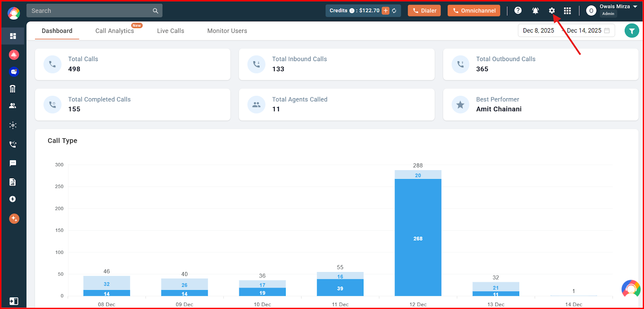This screenshot has width=644, height=309.
Task: Click the 10 Dec dark blue segment 19
Action: click(262, 292)
